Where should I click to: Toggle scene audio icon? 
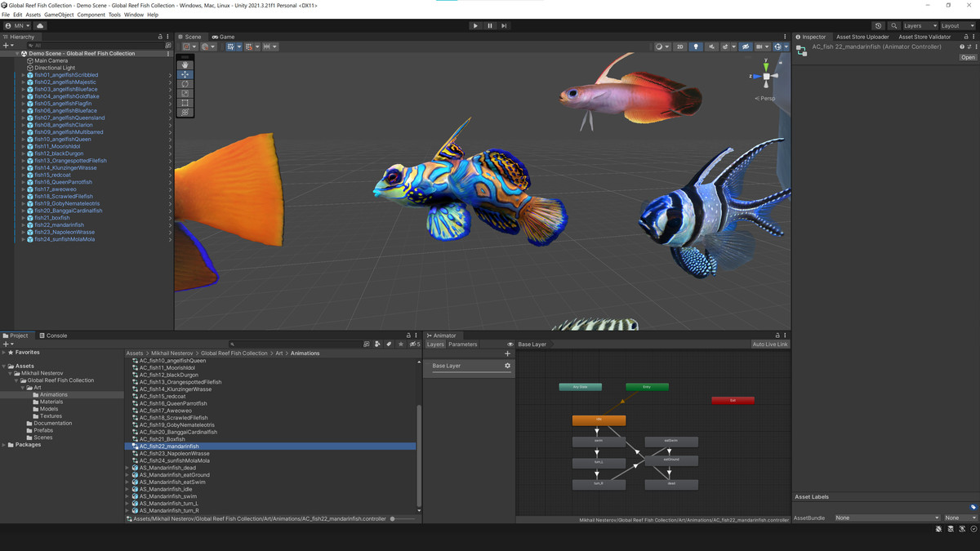[x=711, y=47]
